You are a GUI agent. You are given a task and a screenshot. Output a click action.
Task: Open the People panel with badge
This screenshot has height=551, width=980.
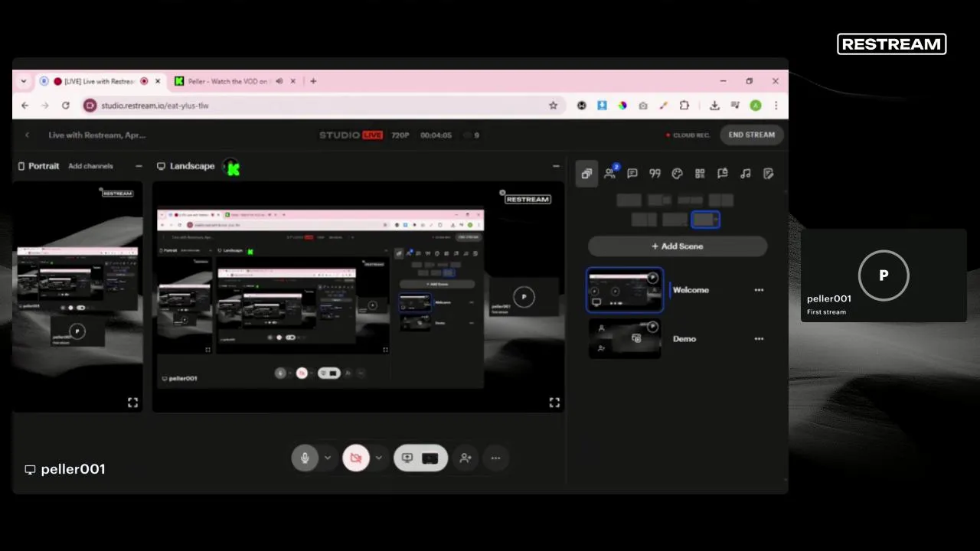coord(610,173)
